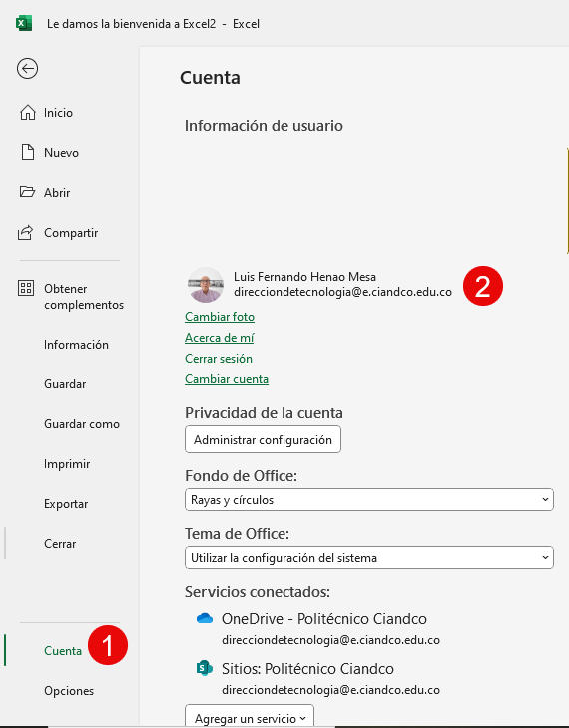Click the Cuenta page heading
The width and height of the screenshot is (569, 728).
point(210,78)
